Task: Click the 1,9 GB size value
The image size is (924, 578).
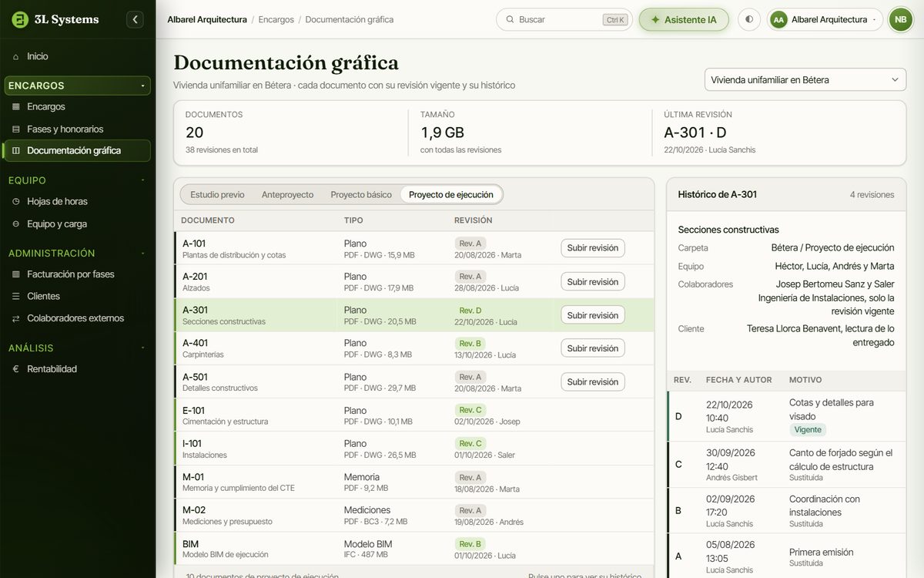Action: tap(442, 133)
